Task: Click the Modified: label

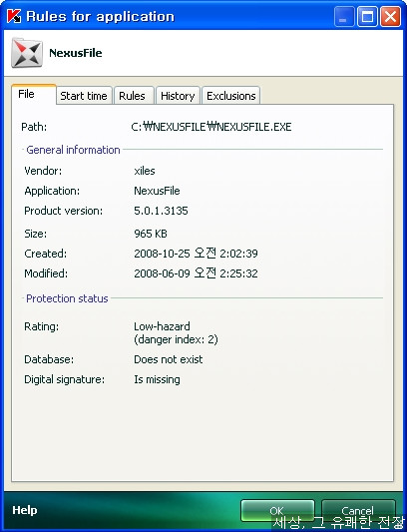Action: click(46, 273)
